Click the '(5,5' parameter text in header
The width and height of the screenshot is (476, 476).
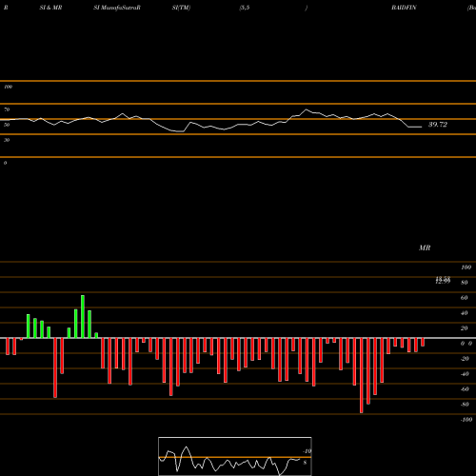[245, 8]
